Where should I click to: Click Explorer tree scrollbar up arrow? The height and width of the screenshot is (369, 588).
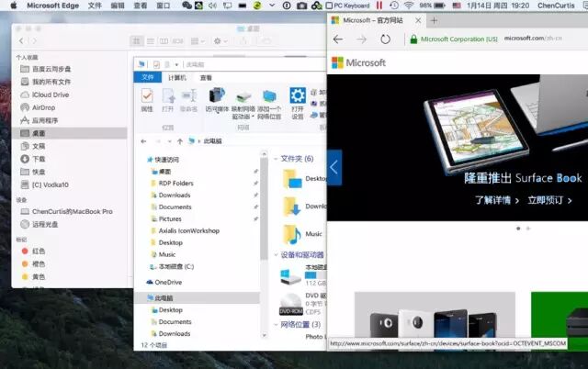point(264,154)
